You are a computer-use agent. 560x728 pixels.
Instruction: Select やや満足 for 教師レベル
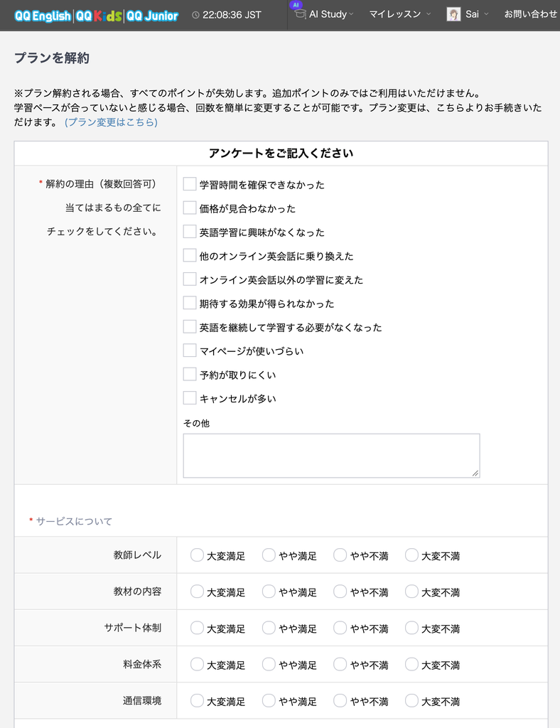[269, 555]
